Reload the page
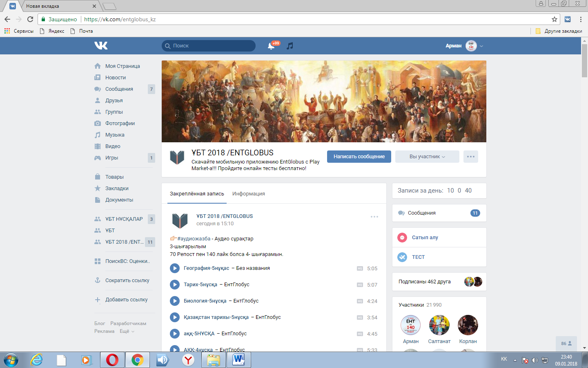588x368 pixels. tap(30, 19)
